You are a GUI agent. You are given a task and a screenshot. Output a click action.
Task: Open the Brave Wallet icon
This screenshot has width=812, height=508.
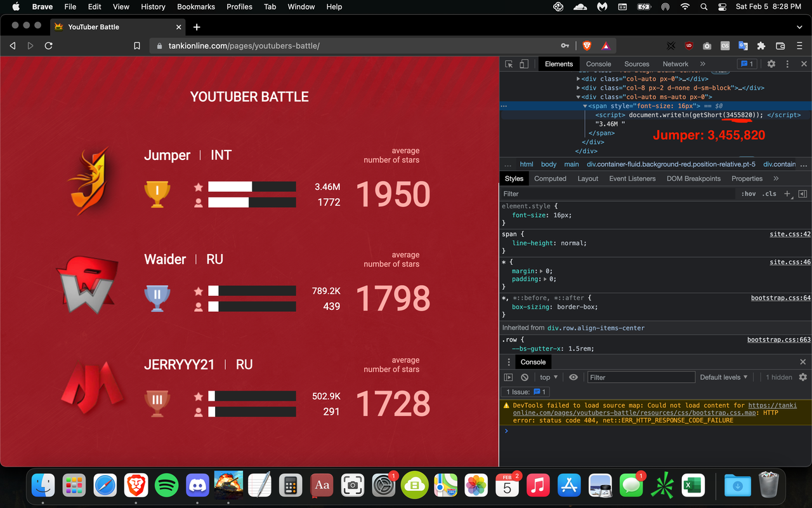(781, 46)
